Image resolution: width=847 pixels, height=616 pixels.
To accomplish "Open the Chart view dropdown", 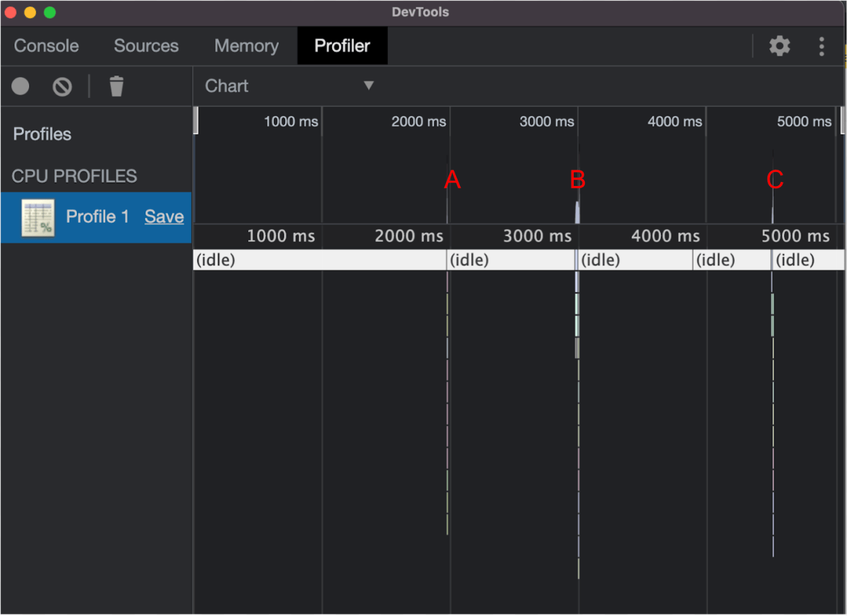I will pyautogui.click(x=290, y=86).
